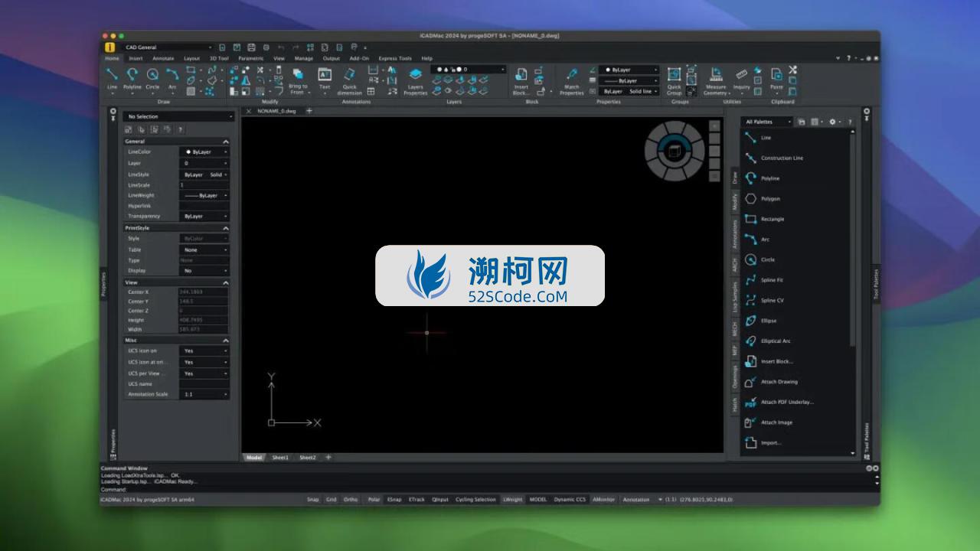Click the Measure Geometry tool
The image size is (980, 551).
(716, 80)
